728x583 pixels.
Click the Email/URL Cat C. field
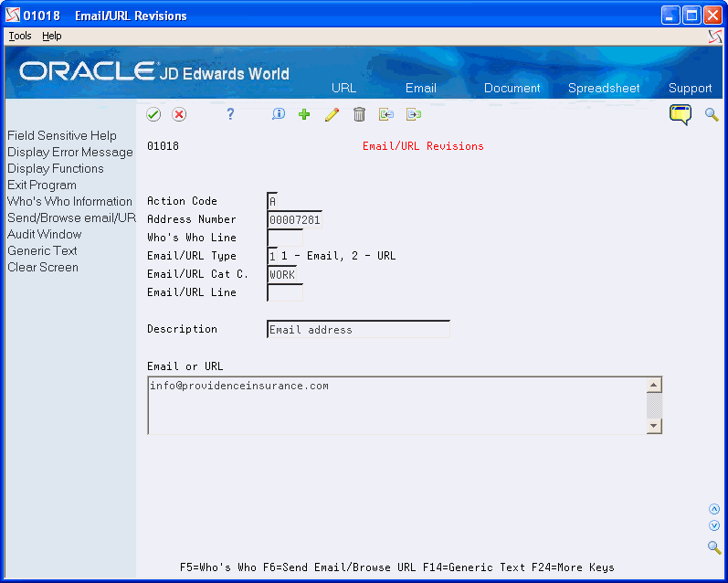click(x=282, y=274)
